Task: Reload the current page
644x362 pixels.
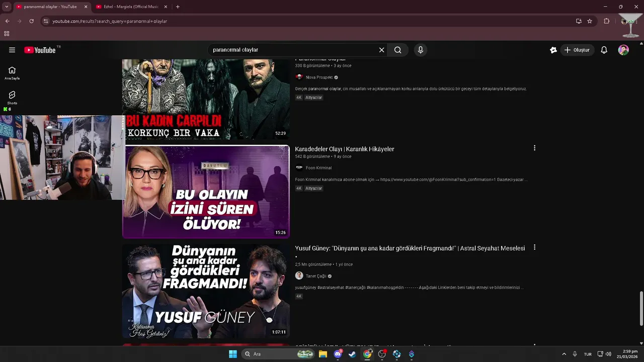Action: (31, 21)
